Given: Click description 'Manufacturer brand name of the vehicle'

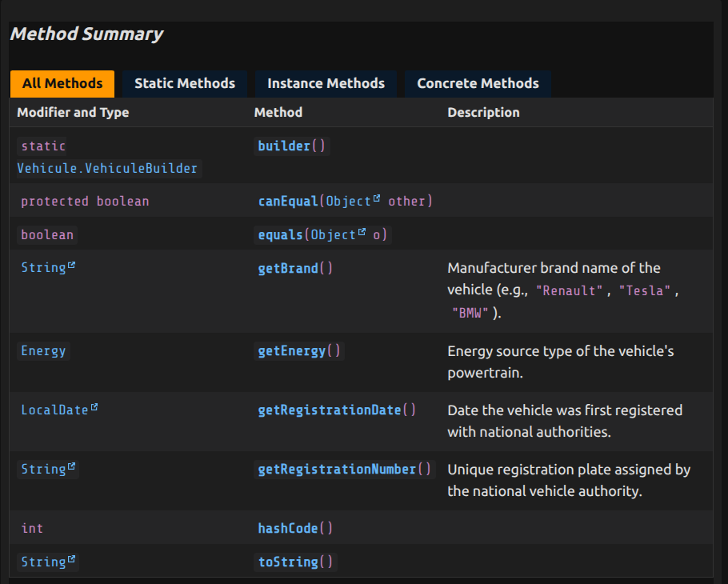Looking at the screenshot, I should click(563, 290).
